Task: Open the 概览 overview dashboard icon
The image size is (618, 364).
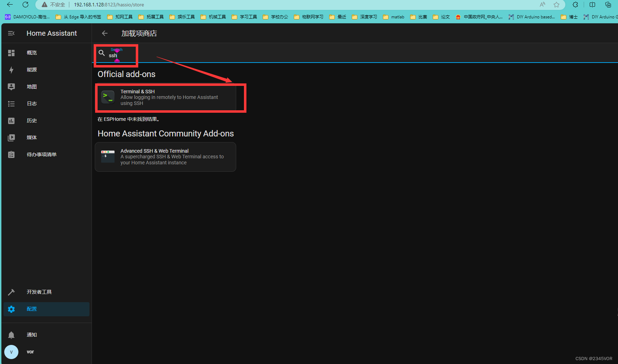Action: click(11, 53)
